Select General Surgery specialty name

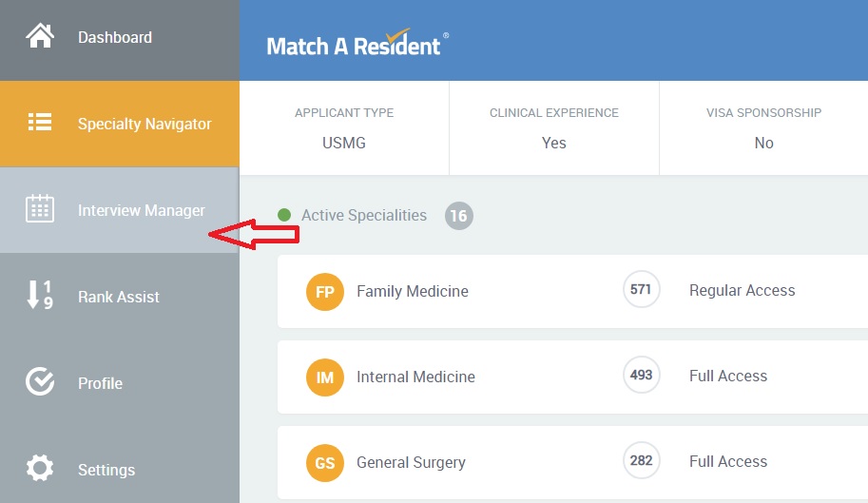point(411,462)
